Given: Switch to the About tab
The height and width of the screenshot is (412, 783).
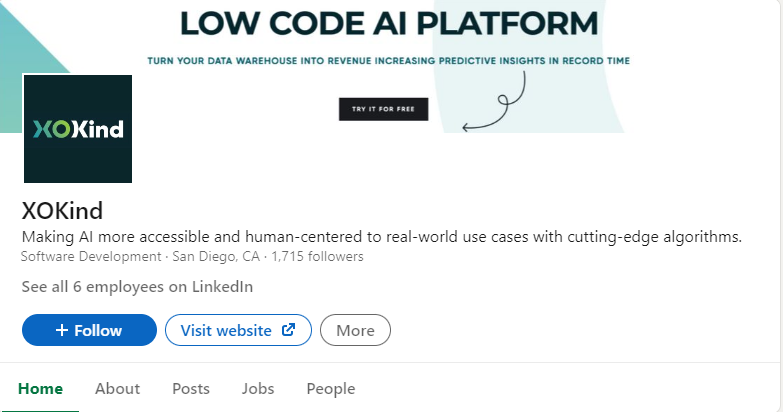Looking at the screenshot, I should [117, 389].
